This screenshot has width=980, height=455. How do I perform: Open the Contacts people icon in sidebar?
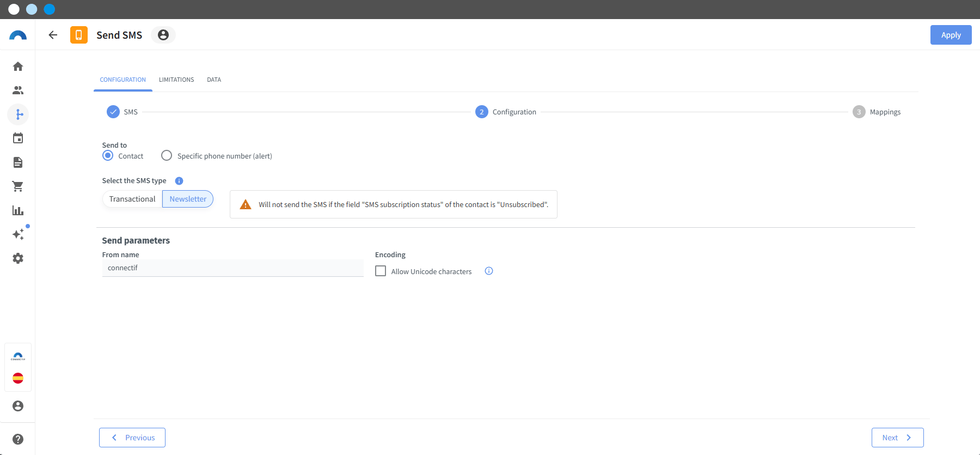click(x=18, y=90)
